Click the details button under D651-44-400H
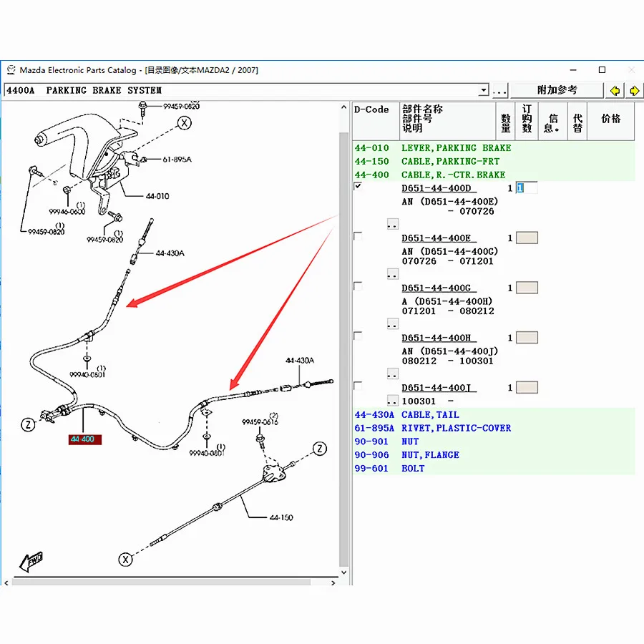644x644 pixels. pyautogui.click(x=392, y=374)
